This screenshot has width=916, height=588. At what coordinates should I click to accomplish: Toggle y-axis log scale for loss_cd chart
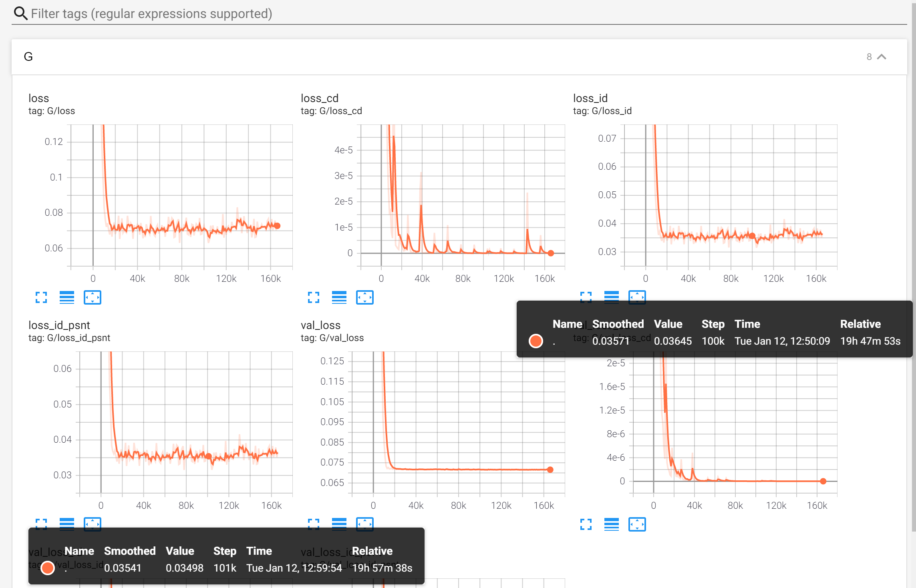tap(339, 297)
